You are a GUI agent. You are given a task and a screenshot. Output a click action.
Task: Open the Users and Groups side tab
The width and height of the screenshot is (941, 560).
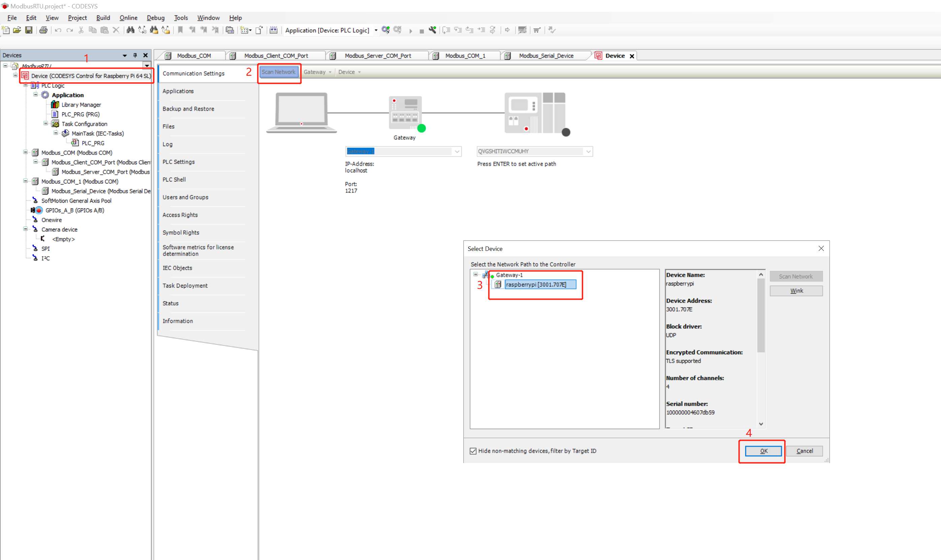(x=185, y=197)
